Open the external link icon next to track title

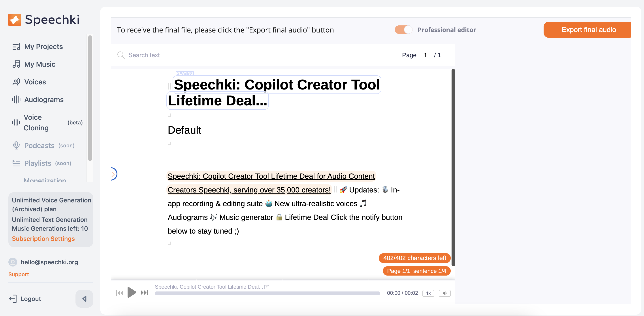(x=267, y=287)
